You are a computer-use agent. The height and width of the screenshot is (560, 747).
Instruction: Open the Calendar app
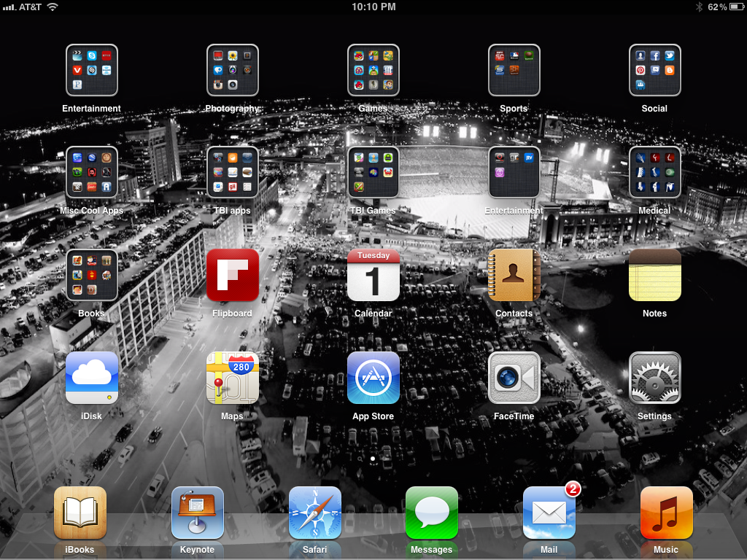[373, 275]
